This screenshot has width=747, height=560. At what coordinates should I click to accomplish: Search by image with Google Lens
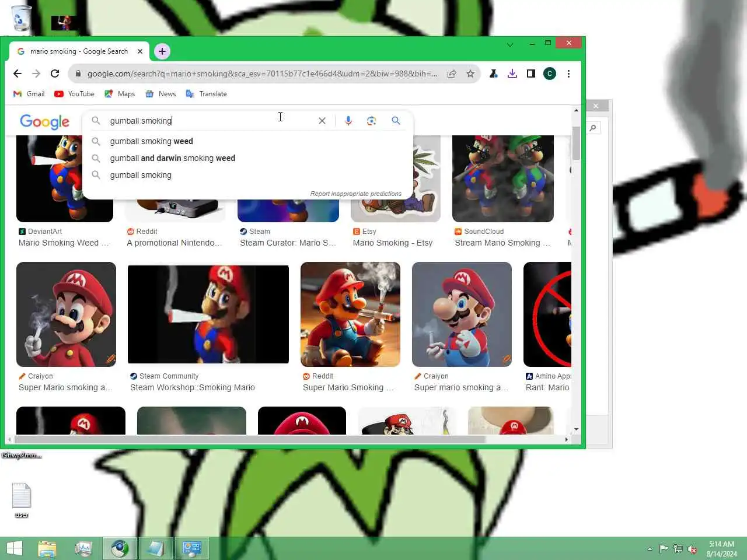[x=371, y=121]
